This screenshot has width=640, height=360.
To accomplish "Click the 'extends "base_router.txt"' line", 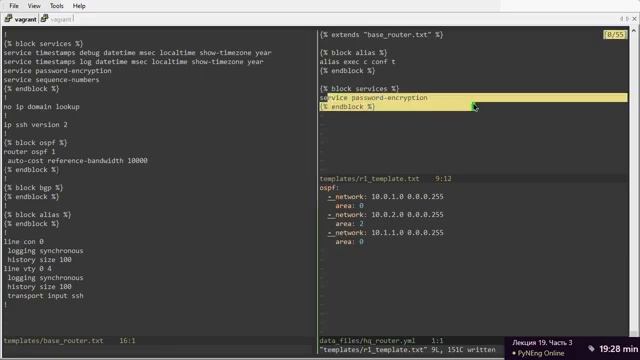I will (x=382, y=35).
